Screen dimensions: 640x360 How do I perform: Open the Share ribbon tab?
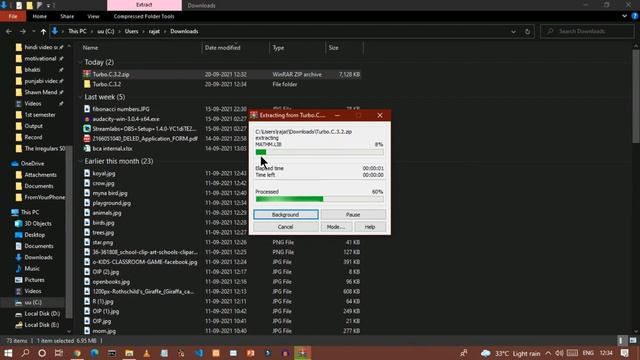pyautogui.click(x=67, y=16)
